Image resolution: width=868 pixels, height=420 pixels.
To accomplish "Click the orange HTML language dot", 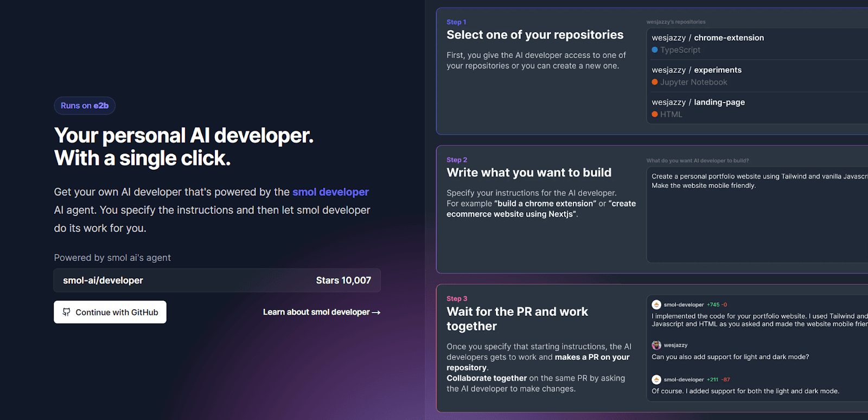I will 655,114.
